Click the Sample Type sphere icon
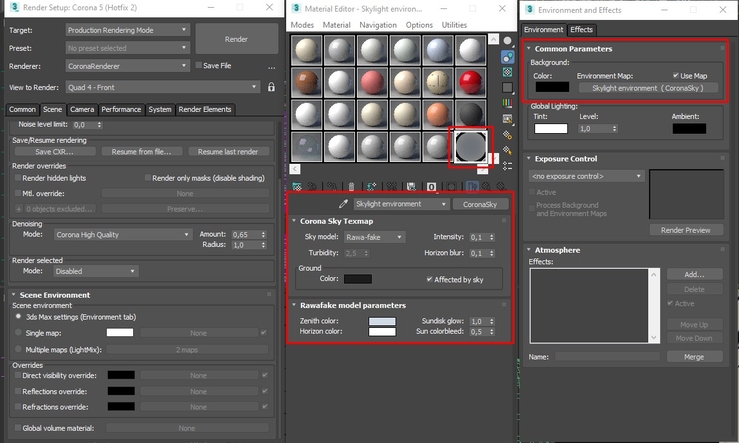The height and width of the screenshot is (443, 739). 507,41
